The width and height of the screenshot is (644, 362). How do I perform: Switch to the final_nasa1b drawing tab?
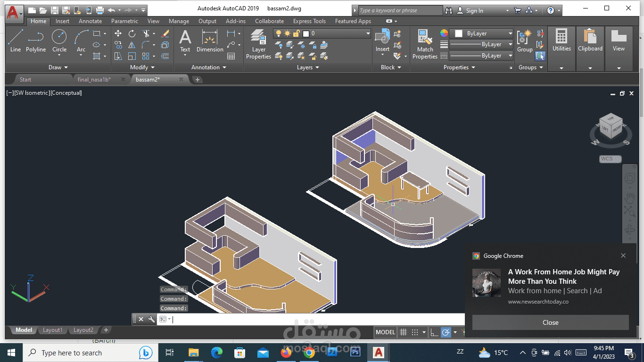tap(94, 80)
